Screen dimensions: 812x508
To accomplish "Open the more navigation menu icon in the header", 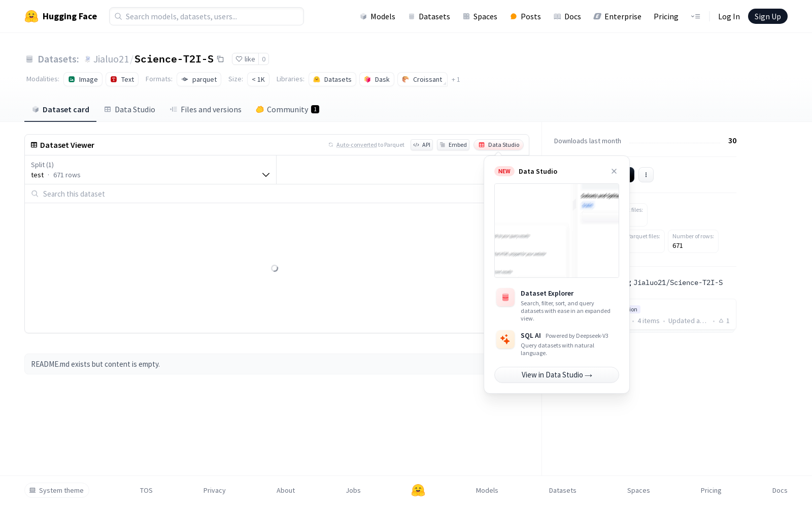I will [x=695, y=16].
